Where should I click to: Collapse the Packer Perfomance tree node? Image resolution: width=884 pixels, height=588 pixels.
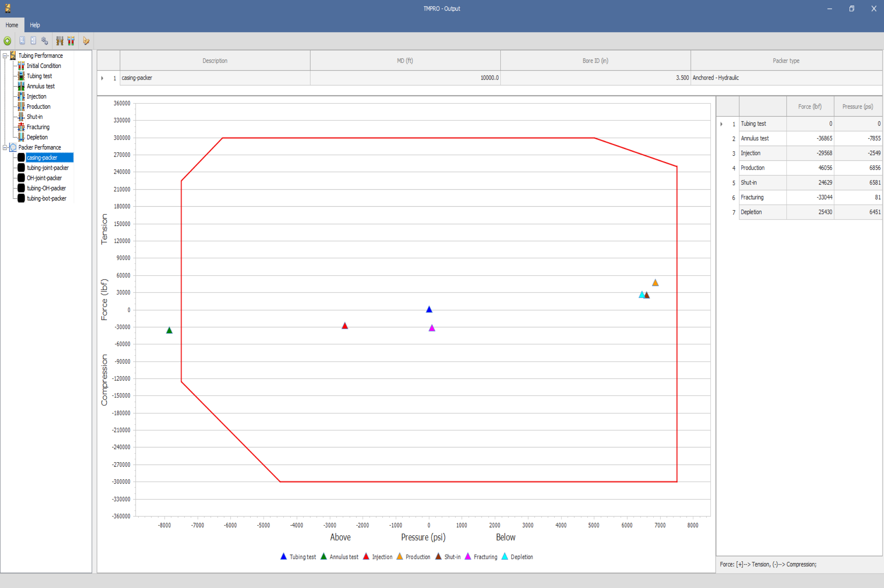coord(5,147)
